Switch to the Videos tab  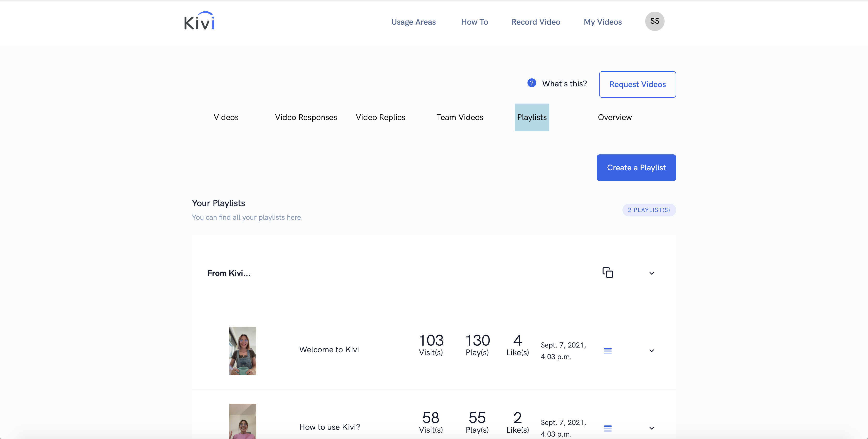[226, 117]
